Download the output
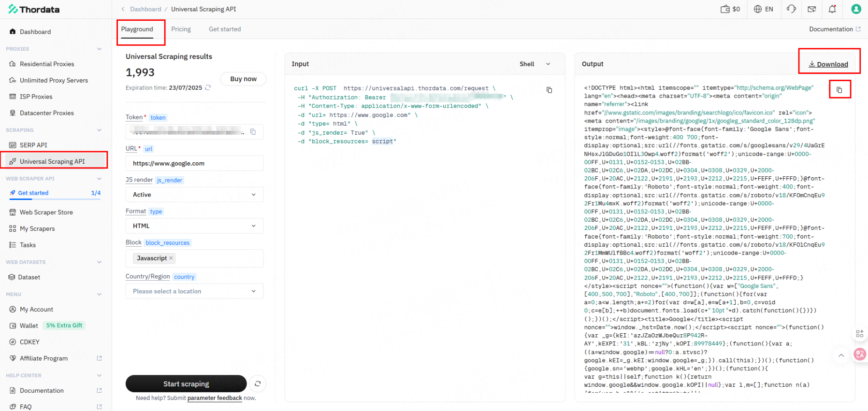Viewport: 868px width, 411px height. tap(828, 64)
